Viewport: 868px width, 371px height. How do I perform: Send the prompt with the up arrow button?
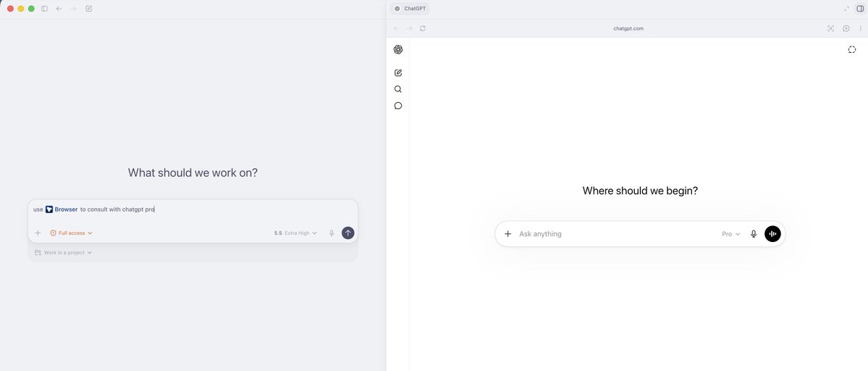[x=347, y=233]
